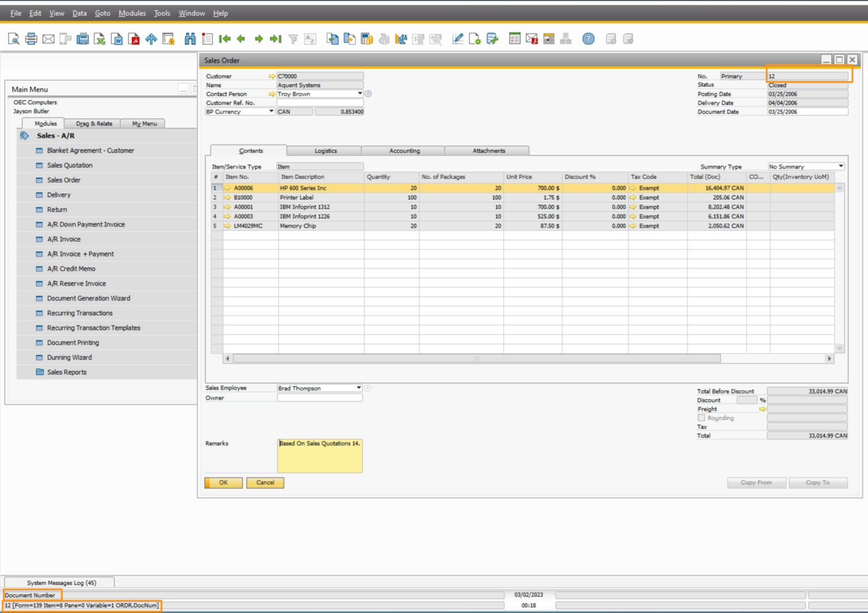
Task: Select A/R Invoice in the Main Menu
Action: 64,239
